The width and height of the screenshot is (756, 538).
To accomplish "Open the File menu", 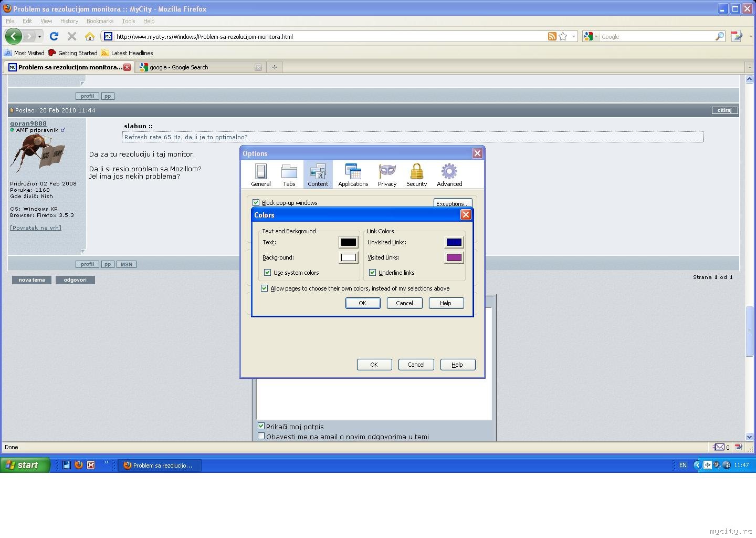I will [x=10, y=21].
